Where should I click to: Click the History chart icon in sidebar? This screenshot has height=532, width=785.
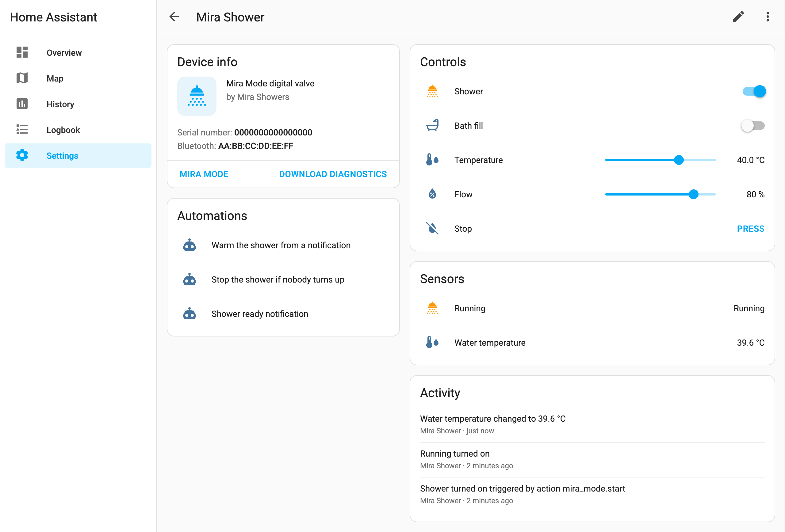coord(22,104)
